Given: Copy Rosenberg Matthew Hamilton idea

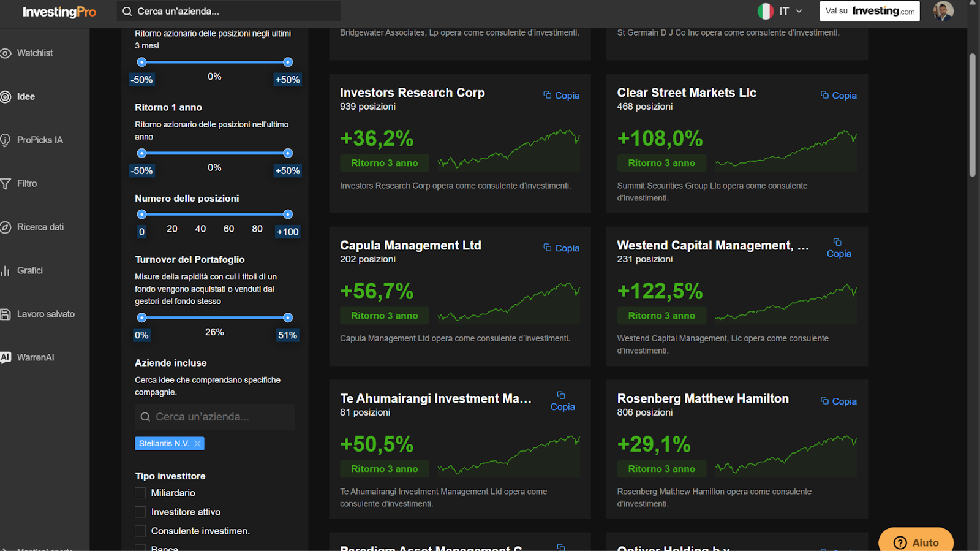Looking at the screenshot, I should (839, 401).
